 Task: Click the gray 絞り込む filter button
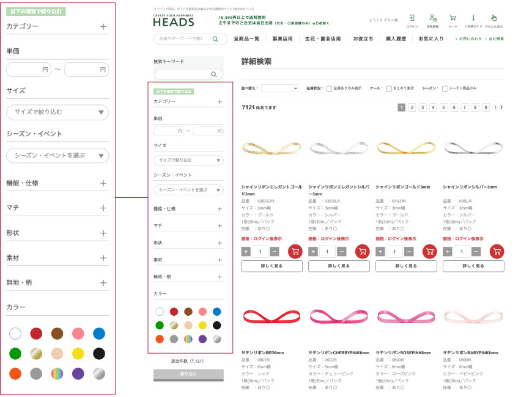[x=188, y=373]
